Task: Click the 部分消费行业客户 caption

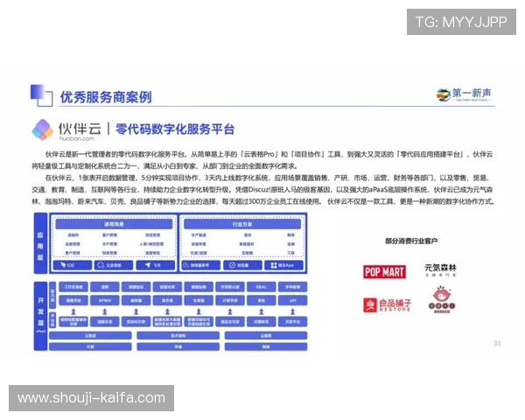Action: coord(411,241)
